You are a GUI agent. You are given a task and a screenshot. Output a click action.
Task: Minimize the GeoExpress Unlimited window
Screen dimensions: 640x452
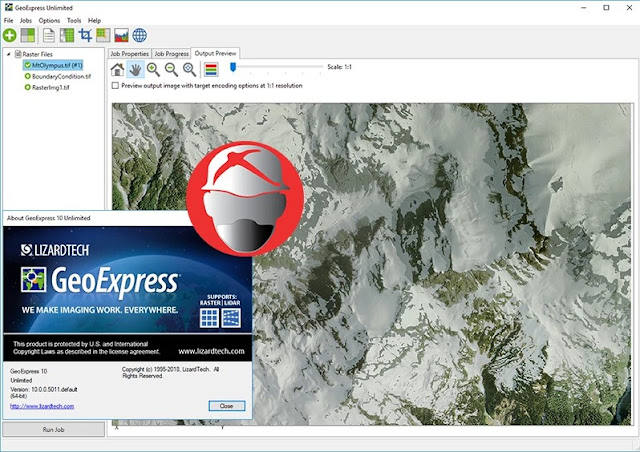[x=584, y=8]
